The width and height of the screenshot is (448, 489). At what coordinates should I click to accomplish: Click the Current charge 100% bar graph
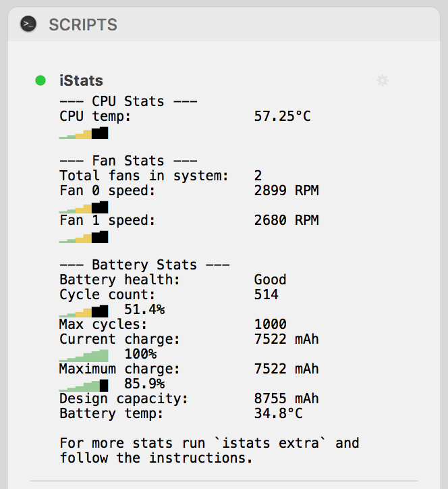coord(84,356)
